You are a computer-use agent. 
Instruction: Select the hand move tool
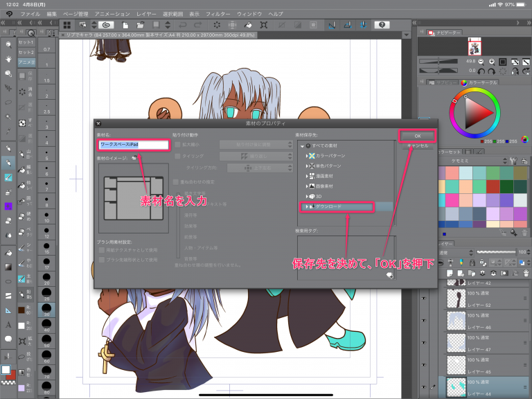coord(8,59)
